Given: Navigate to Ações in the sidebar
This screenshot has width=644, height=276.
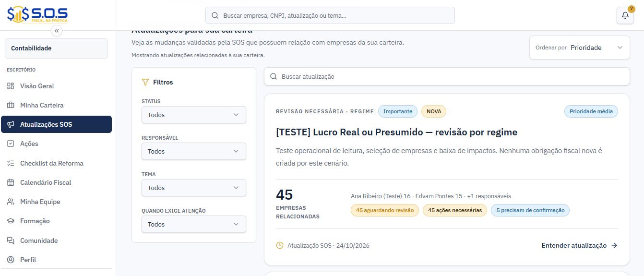Looking at the screenshot, I should coord(56,144).
